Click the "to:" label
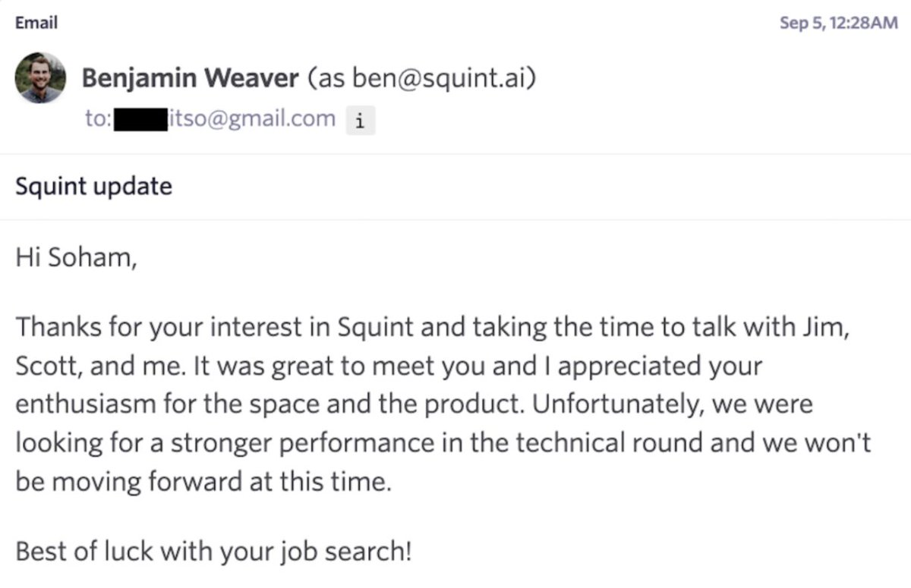The width and height of the screenshot is (911, 588). pyautogui.click(x=99, y=119)
